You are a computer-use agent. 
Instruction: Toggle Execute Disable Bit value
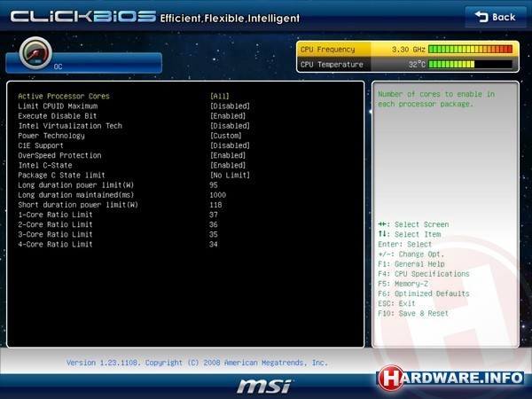(x=229, y=116)
